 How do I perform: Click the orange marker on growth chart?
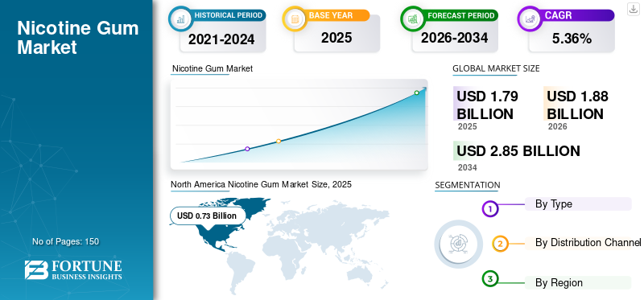[x=279, y=141]
